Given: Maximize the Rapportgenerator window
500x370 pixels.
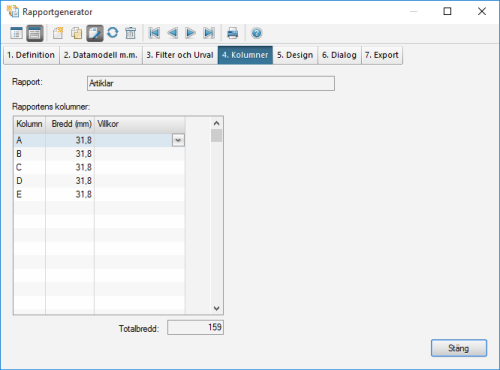Looking at the screenshot, I should (447, 11).
